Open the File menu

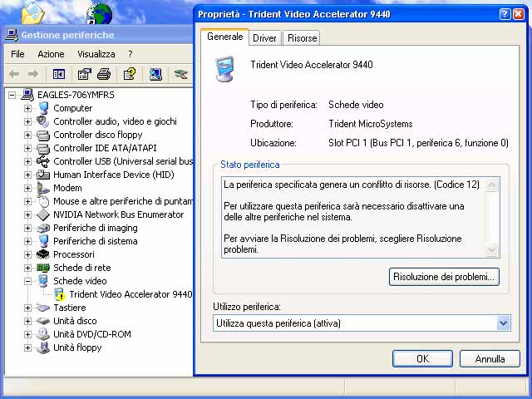pos(17,54)
